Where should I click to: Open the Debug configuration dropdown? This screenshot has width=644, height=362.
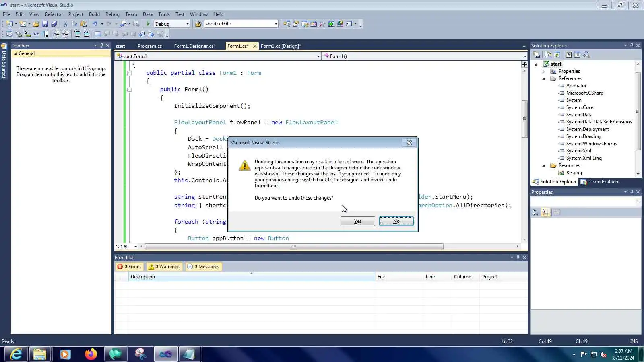tap(187, 24)
